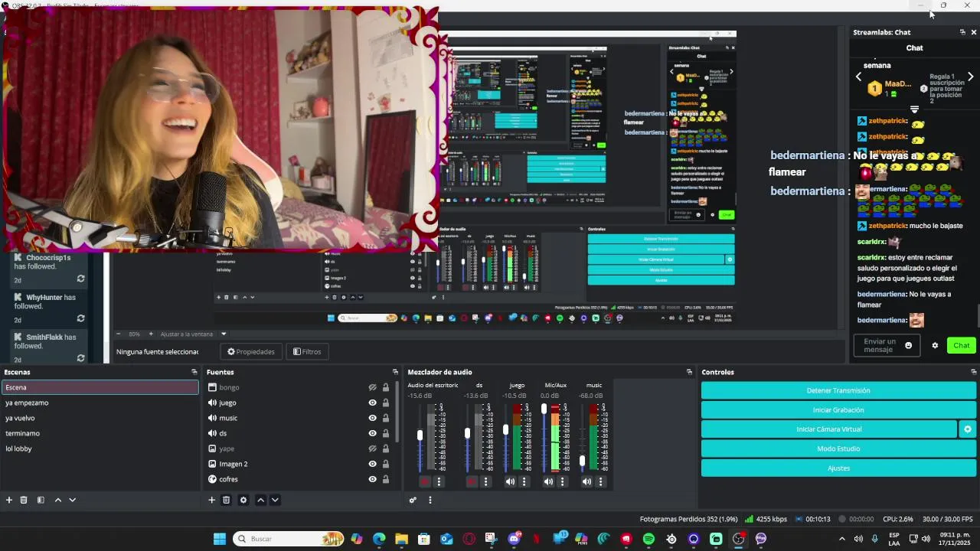This screenshot has height=551, width=980.
Task: Move source up in Fuentes toolbar
Action: tap(260, 500)
